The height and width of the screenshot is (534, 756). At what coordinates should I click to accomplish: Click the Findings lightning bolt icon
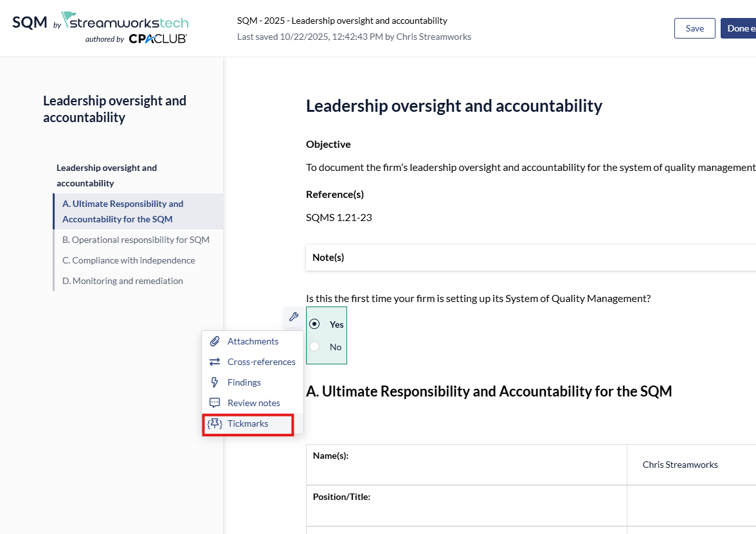[215, 382]
